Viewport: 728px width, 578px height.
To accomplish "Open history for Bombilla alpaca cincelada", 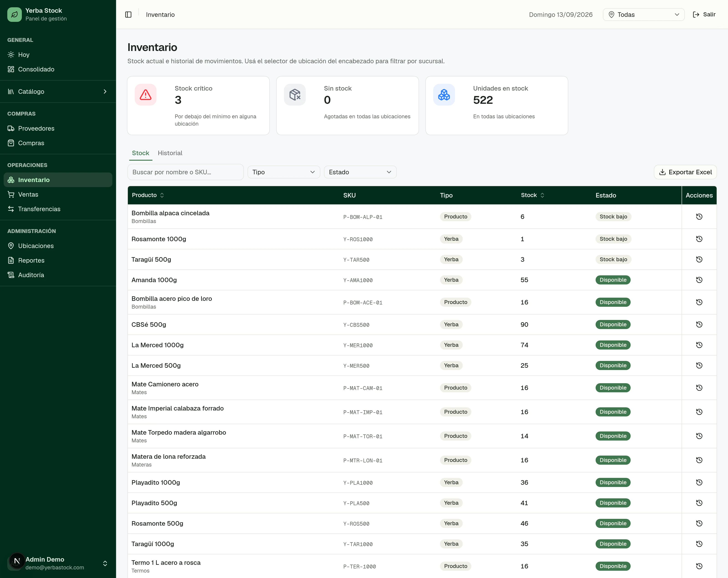I will pos(699,217).
